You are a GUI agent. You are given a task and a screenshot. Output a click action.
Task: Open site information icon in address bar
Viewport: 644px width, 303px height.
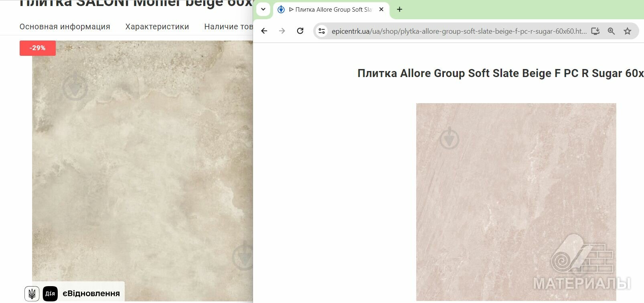pyautogui.click(x=322, y=31)
